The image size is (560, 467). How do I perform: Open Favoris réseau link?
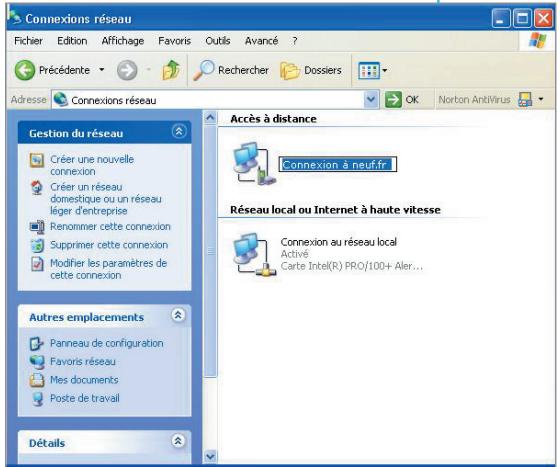coord(83,362)
